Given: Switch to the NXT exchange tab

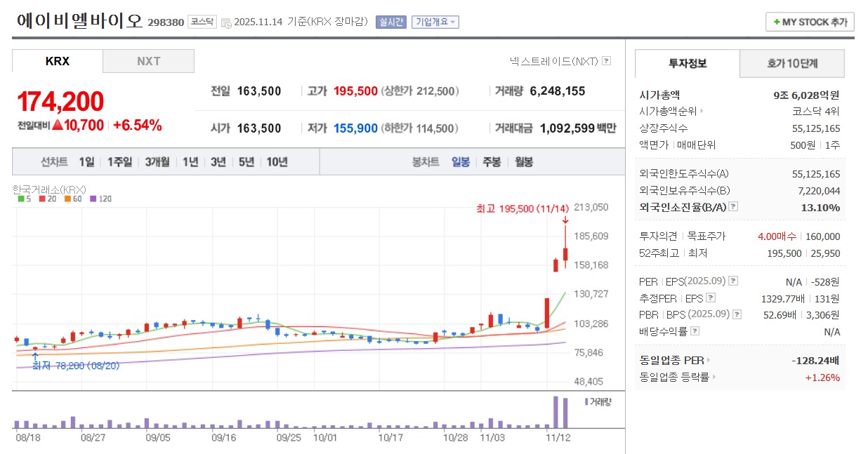Looking at the screenshot, I should (x=149, y=62).
